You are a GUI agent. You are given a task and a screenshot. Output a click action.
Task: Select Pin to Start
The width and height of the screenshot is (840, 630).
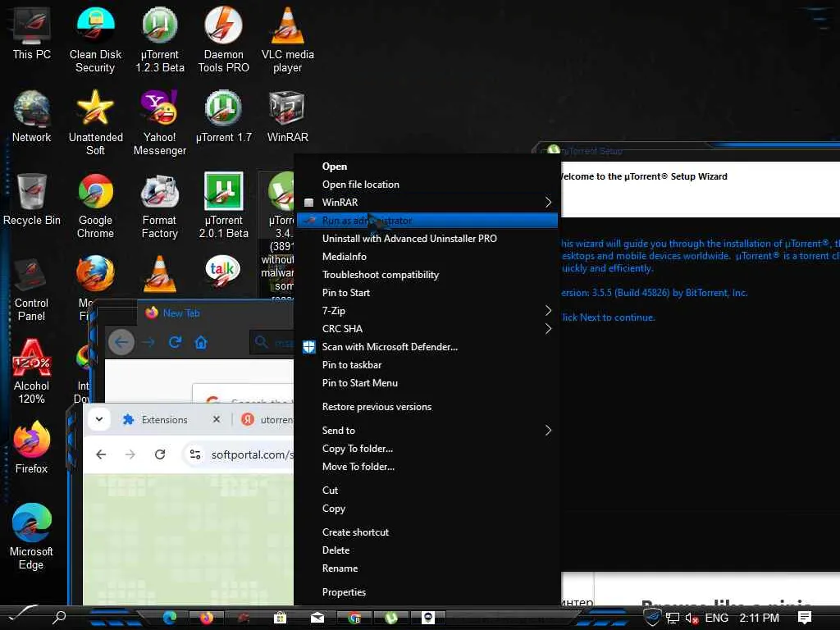[427, 293]
